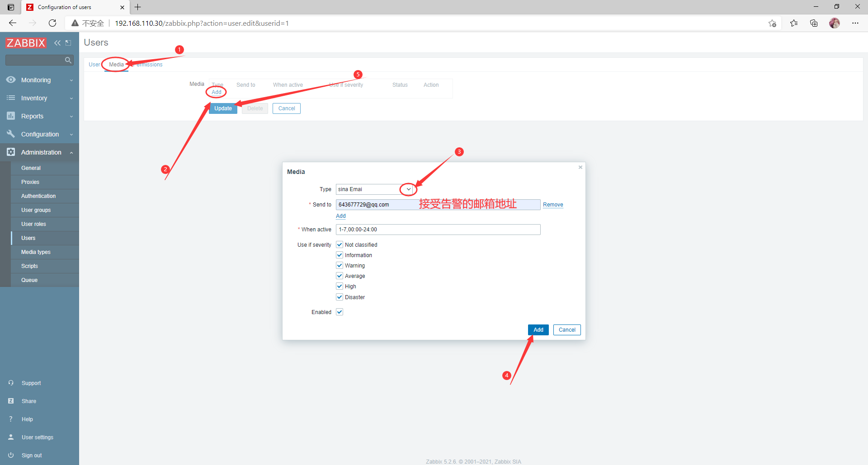Open the browser collections icon
868x465 pixels.
click(814, 23)
